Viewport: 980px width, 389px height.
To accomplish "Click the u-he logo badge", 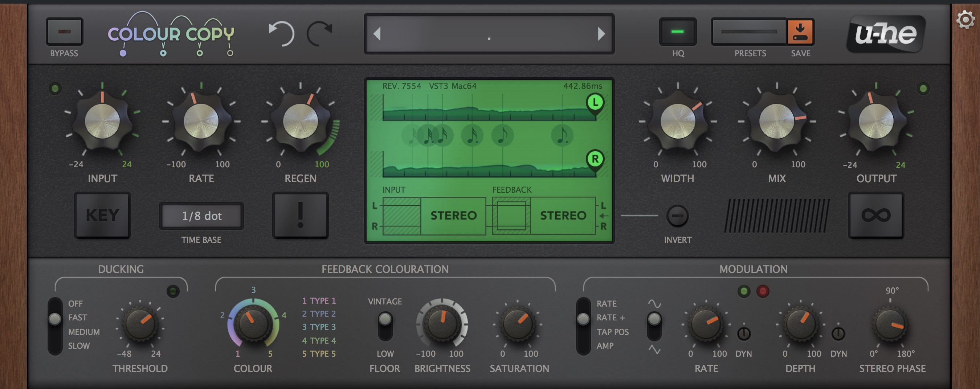I will (886, 34).
